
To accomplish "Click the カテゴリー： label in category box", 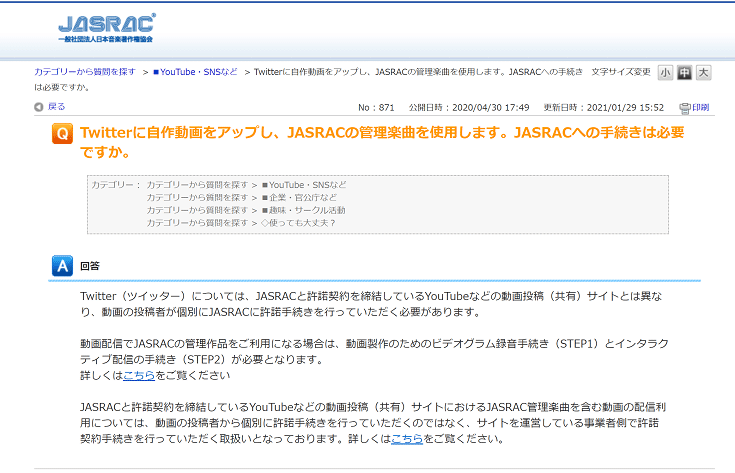I will 116,185.
